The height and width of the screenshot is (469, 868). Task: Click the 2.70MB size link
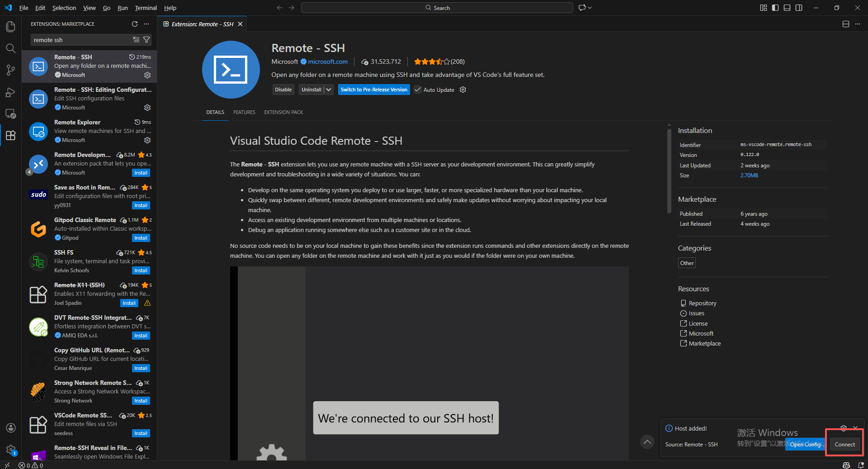(749, 175)
